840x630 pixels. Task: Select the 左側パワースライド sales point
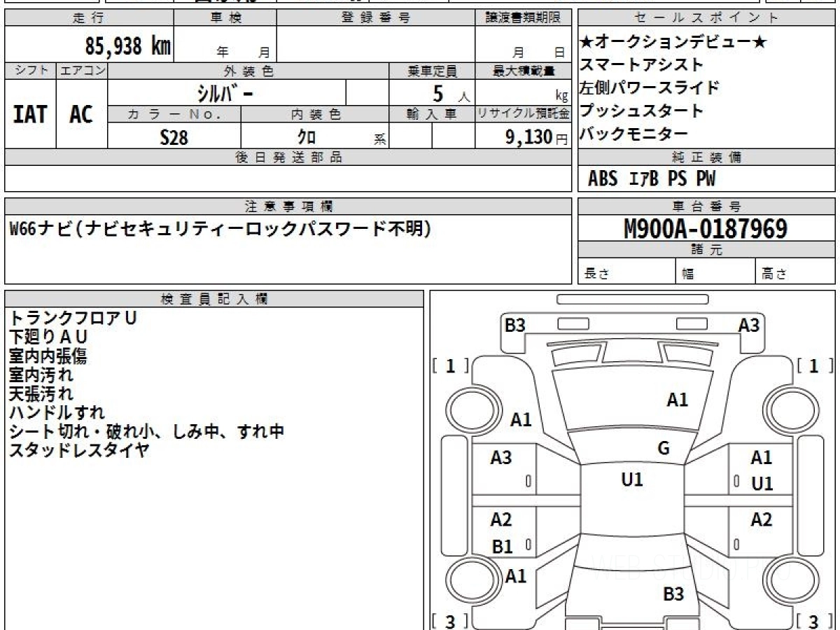[650, 87]
